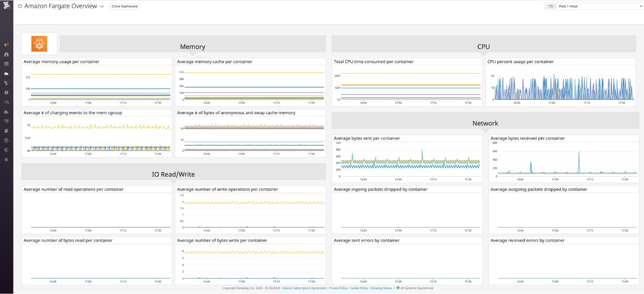Viewport: 644px width, 294px height.
Task: Open the Logs filter sidebar icon menu
Action: pyautogui.click(x=6, y=121)
